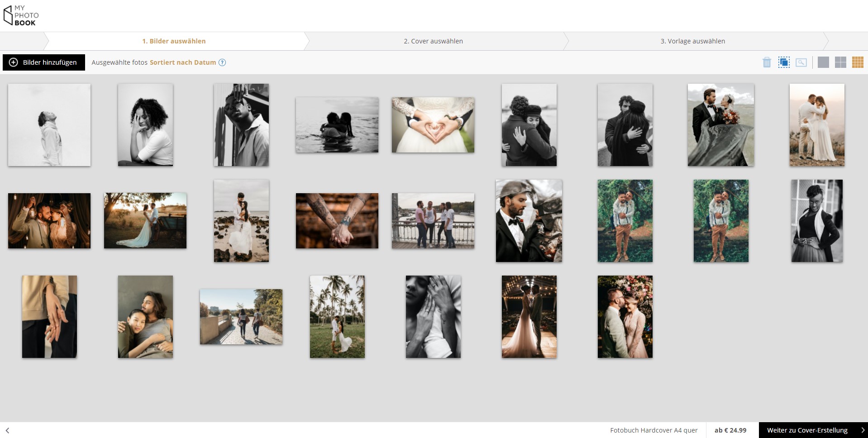Select bride and groom under string lights

[x=529, y=317]
